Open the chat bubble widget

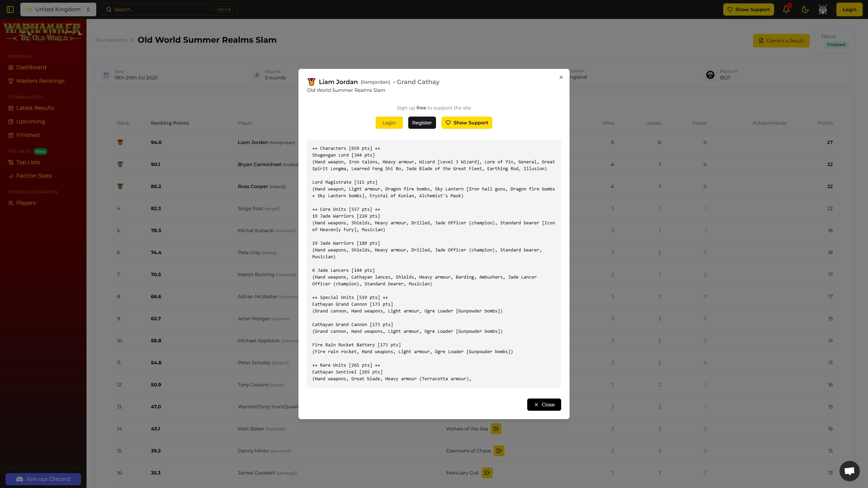[x=850, y=471]
